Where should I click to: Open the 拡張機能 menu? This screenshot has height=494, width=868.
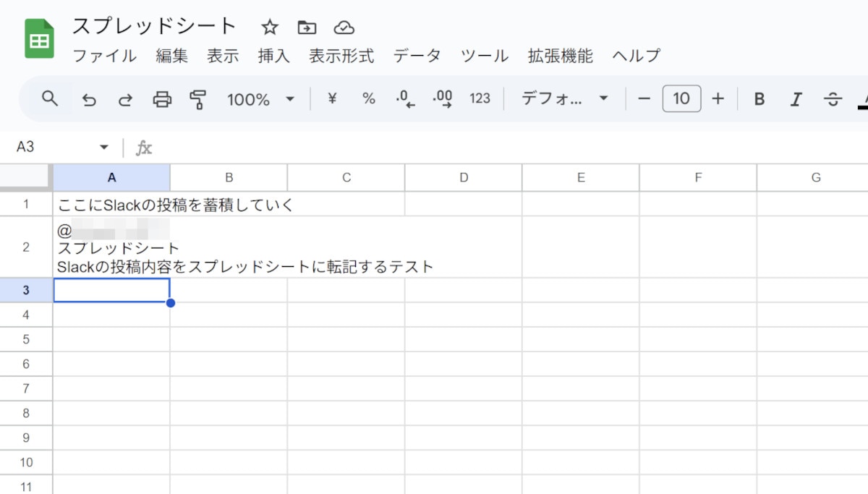(x=560, y=56)
